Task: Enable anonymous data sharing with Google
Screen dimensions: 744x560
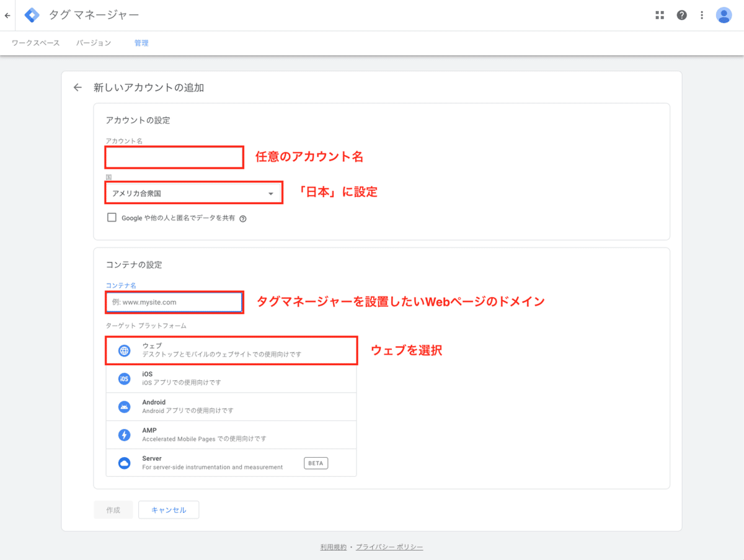Action: tap(112, 218)
